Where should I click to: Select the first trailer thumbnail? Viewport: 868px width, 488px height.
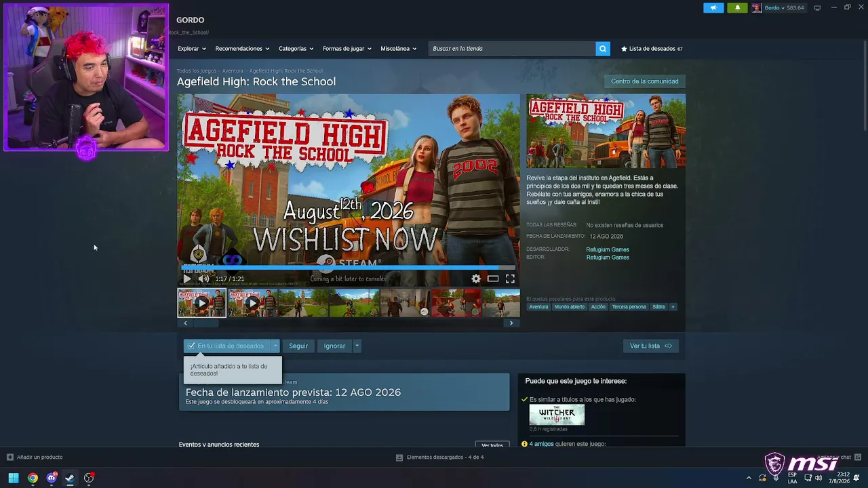click(x=201, y=303)
